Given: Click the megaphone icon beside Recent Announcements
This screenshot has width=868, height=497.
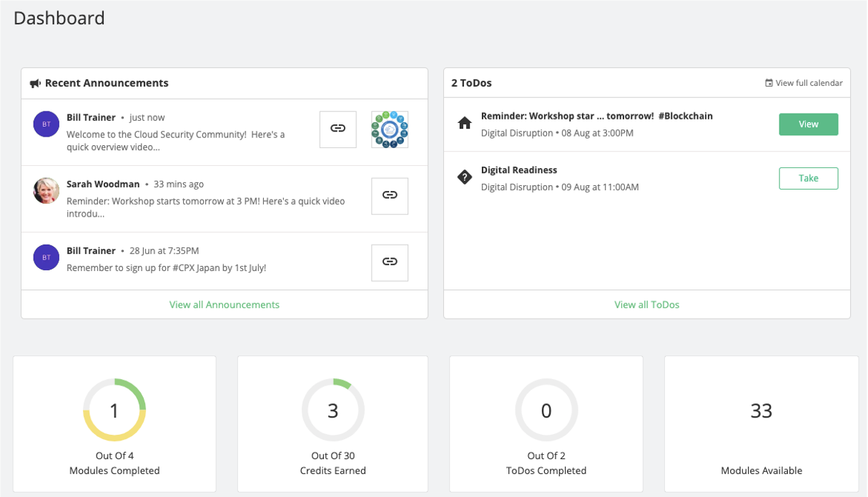Looking at the screenshot, I should (35, 84).
